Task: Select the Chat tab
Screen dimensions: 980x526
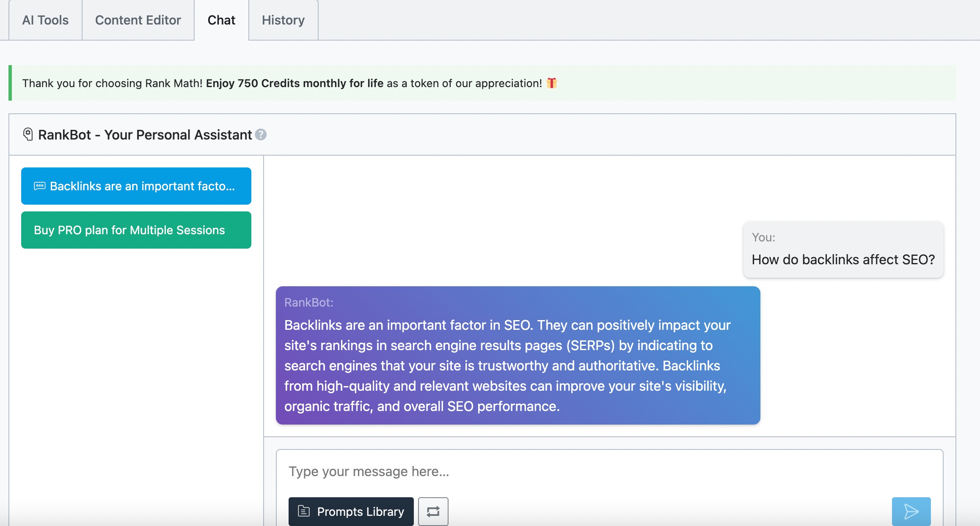Action: pyautogui.click(x=221, y=20)
